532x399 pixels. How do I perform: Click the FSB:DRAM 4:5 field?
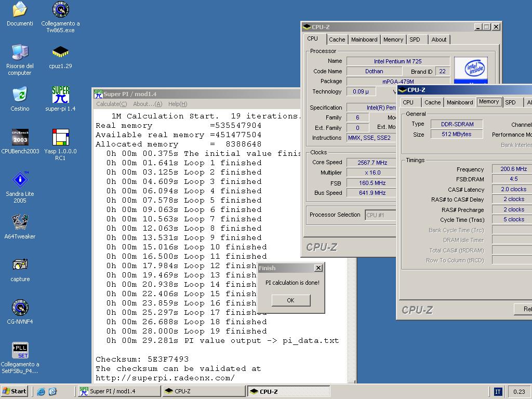click(513, 179)
